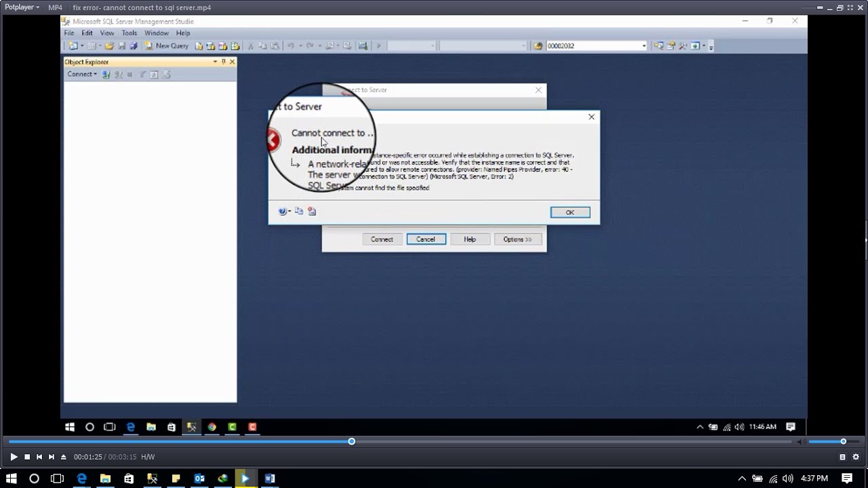868x488 pixels.
Task: Click the seek bar playhead
Action: [351, 442]
